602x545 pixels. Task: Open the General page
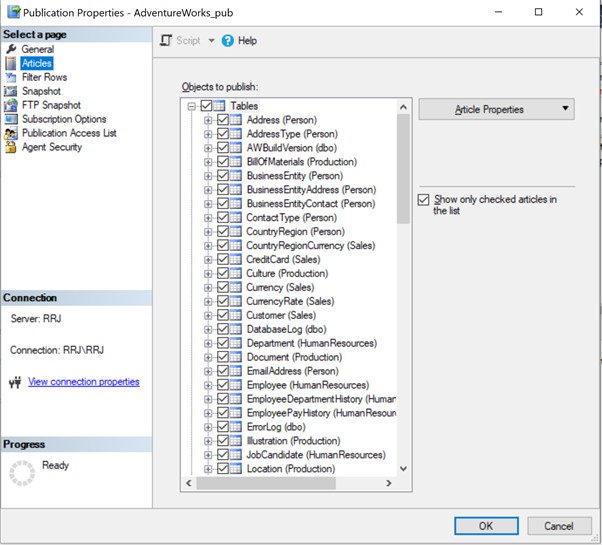(x=38, y=49)
